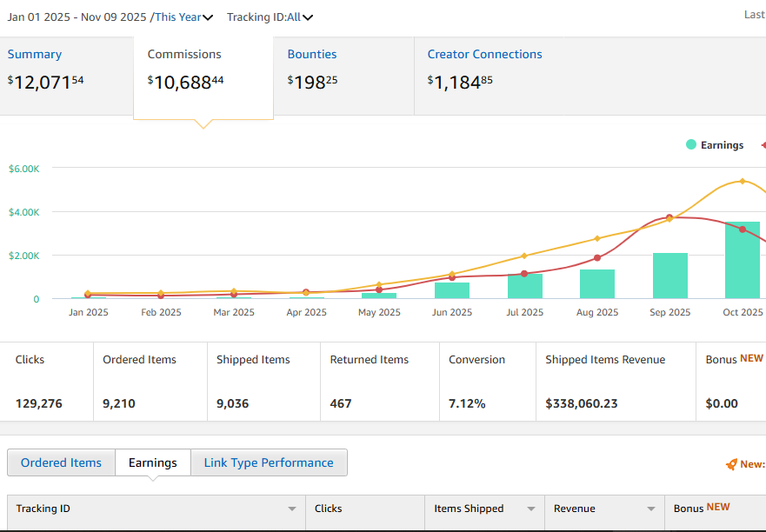Image resolution: width=766 pixels, height=532 pixels.
Task: Click the Oct 2025 earnings bar
Action: [743, 260]
